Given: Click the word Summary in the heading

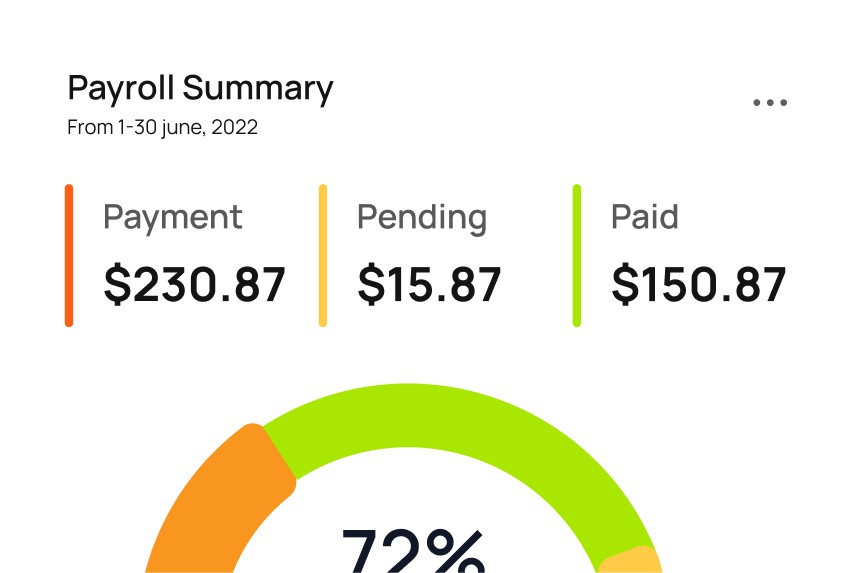Looking at the screenshot, I should pos(258,89).
